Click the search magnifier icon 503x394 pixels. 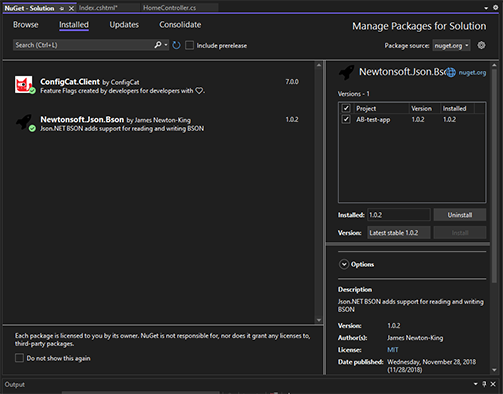coord(158,45)
